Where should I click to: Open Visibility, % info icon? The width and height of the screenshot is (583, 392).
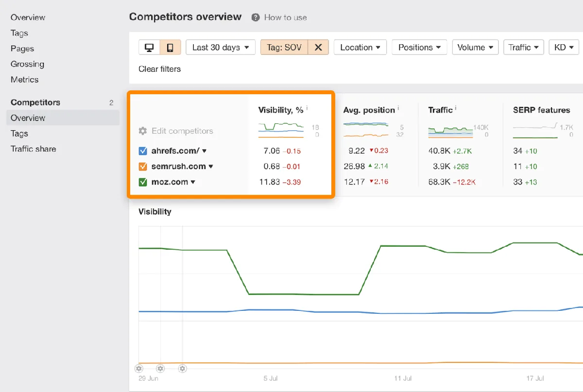pos(307,109)
